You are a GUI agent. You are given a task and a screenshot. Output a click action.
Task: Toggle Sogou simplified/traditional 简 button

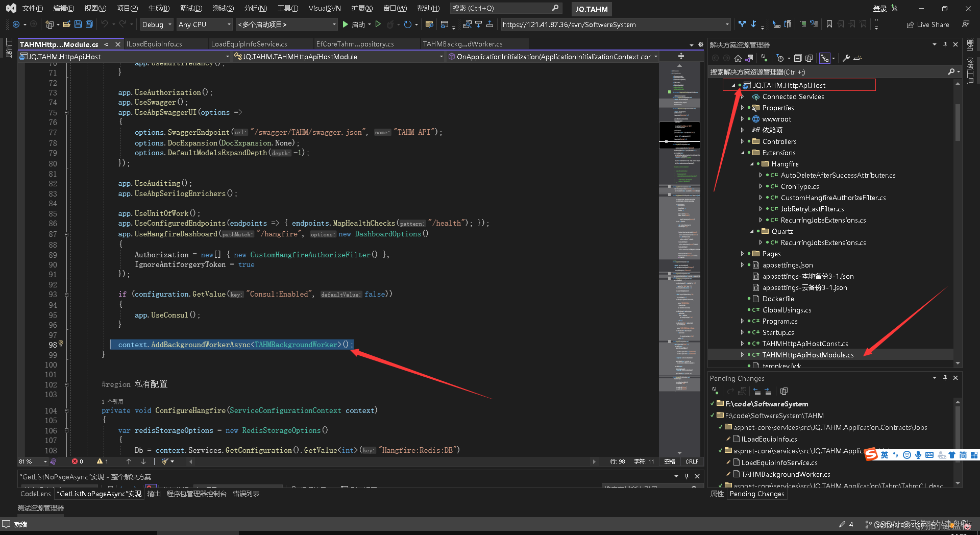(963, 455)
